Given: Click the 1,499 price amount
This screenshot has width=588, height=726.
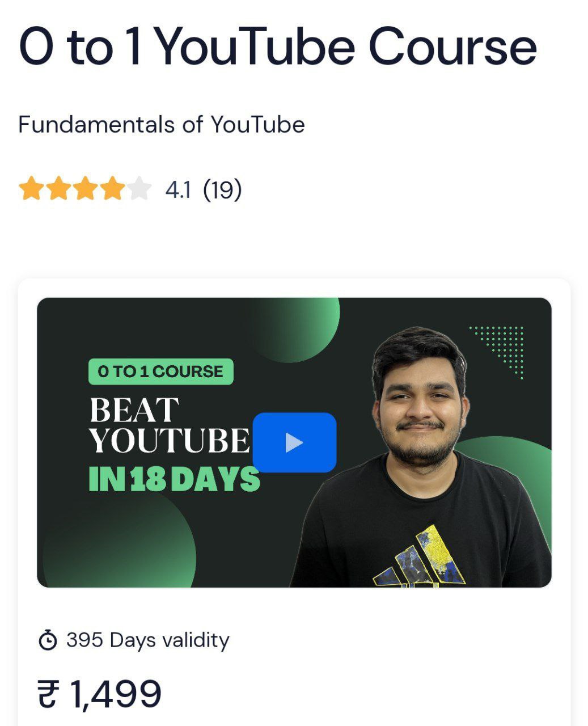Looking at the screenshot, I should pyautogui.click(x=116, y=694).
